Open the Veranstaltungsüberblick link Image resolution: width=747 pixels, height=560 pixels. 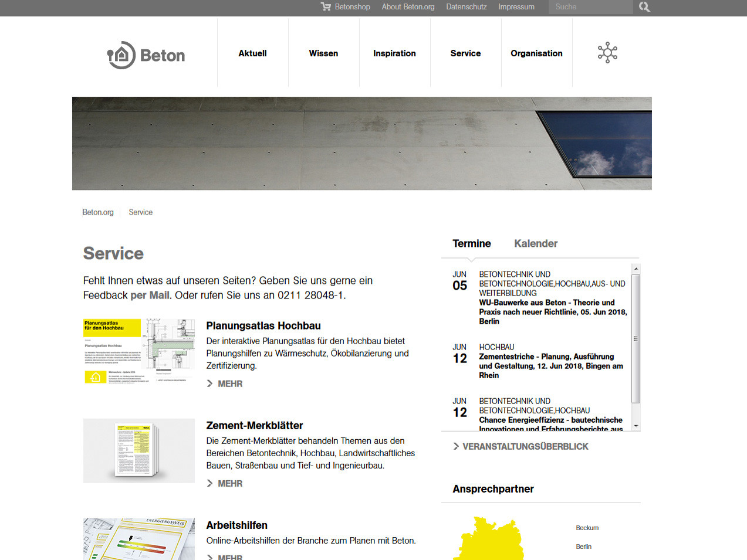point(525,446)
